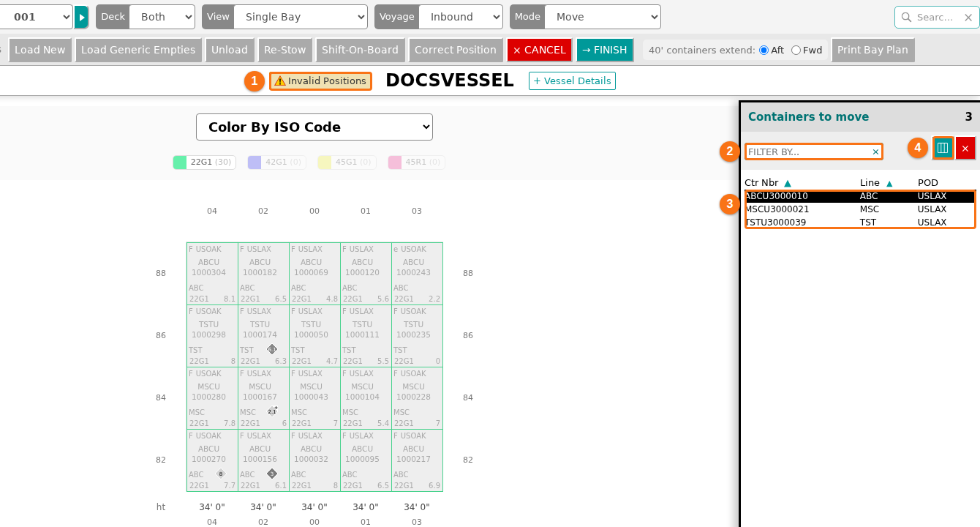Screen dimensions: 980x527
Task: Click Shift-On-Board button
Action: 361,50
